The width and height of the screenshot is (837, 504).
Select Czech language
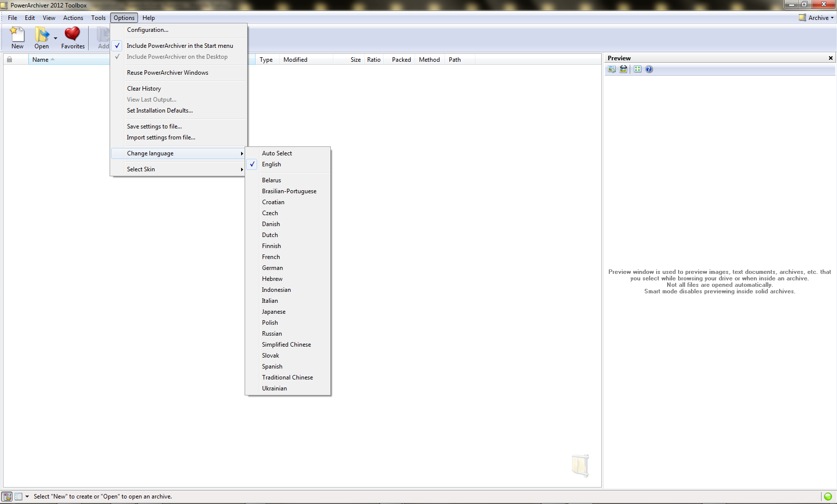[288, 213]
